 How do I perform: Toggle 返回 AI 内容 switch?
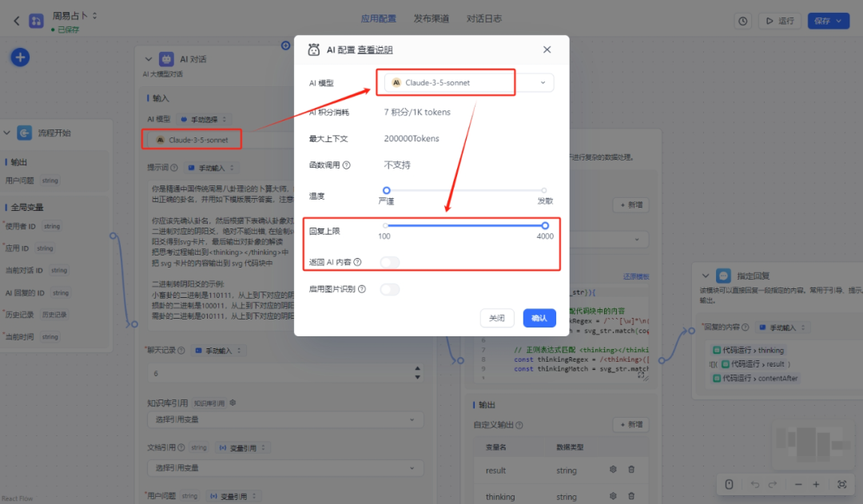[x=390, y=263]
